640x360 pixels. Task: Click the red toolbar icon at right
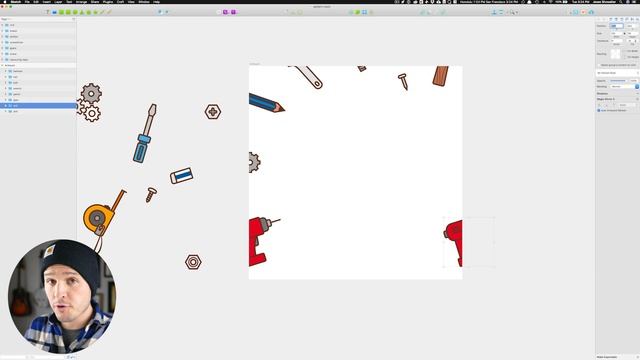(583, 12)
